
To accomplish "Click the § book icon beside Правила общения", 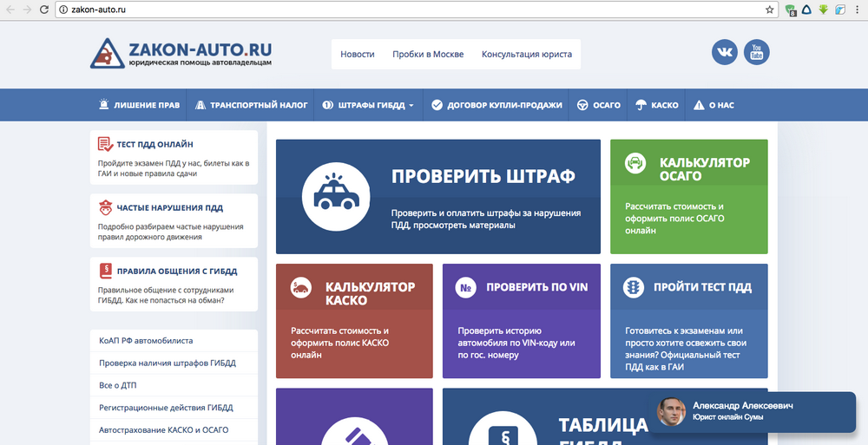I will 105,271.
